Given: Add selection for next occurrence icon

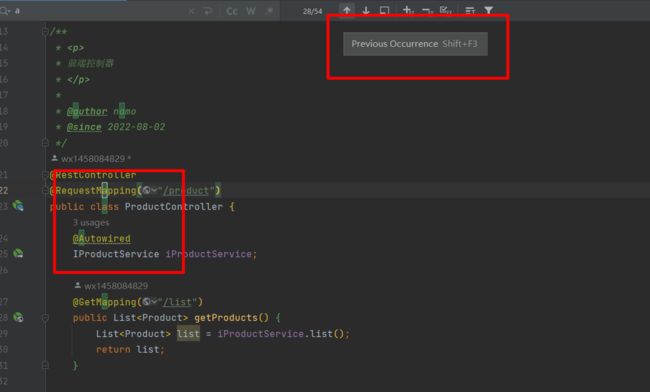Looking at the screenshot, I should (408, 11).
